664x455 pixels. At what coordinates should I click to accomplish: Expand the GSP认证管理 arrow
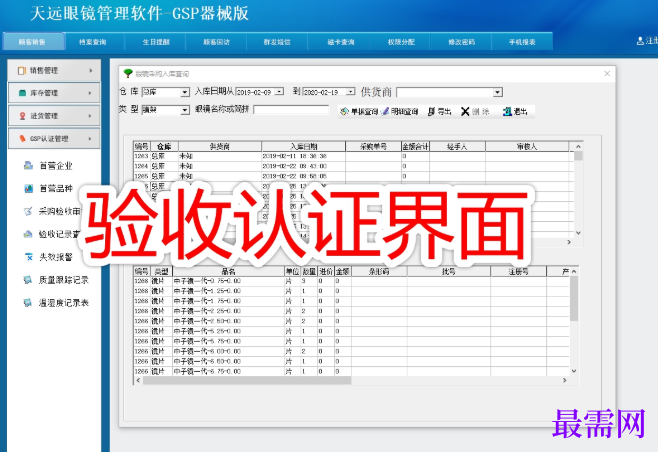tap(91, 139)
